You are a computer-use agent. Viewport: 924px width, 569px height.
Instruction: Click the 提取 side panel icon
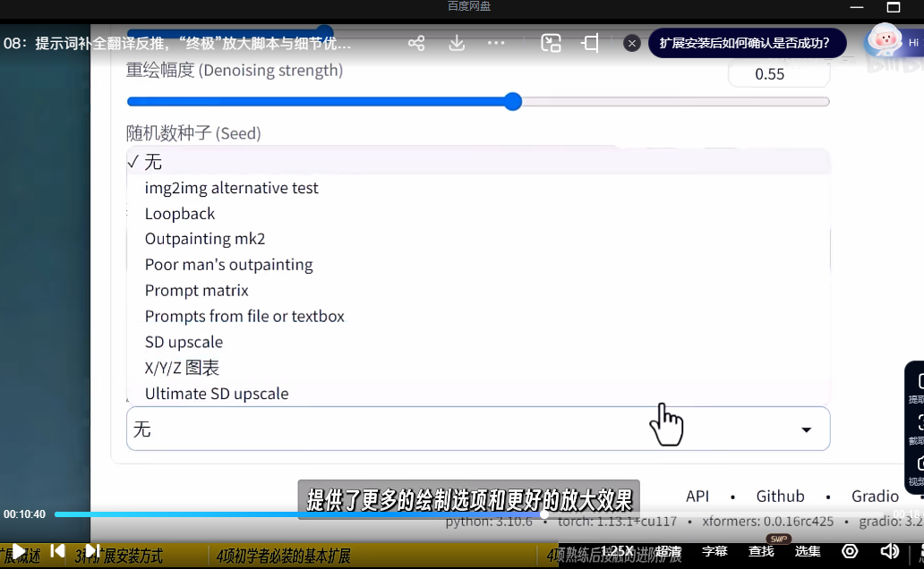[917, 388]
